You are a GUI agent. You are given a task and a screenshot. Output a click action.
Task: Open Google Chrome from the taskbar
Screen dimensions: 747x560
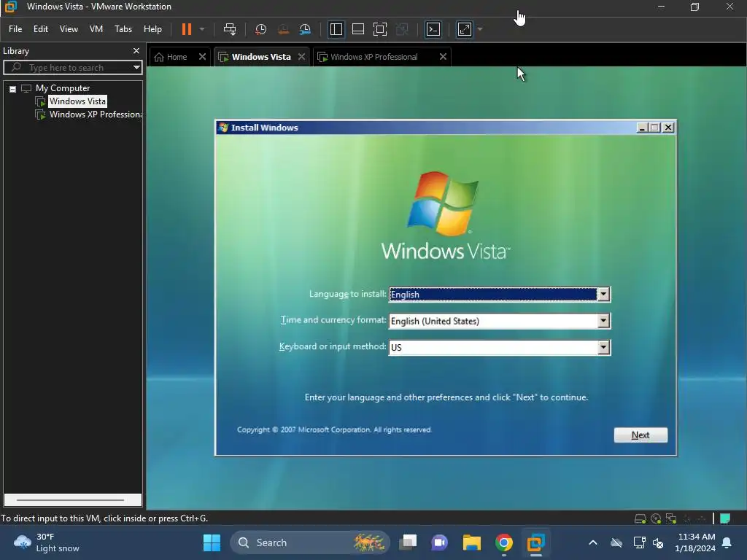pos(503,542)
